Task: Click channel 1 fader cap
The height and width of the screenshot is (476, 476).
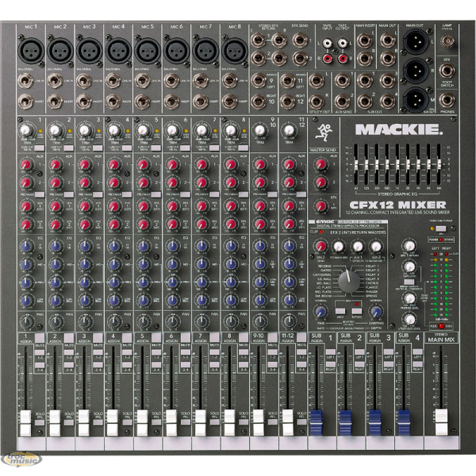Action: (25, 423)
